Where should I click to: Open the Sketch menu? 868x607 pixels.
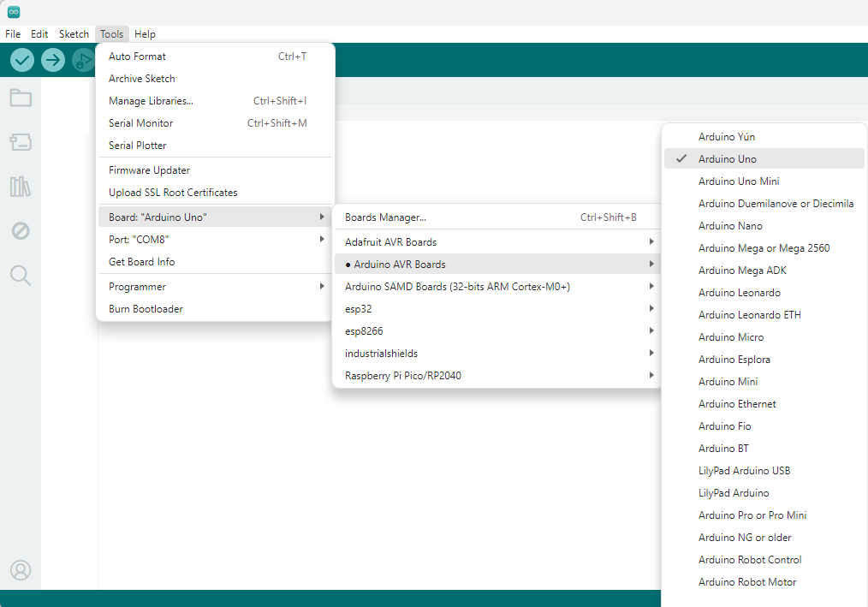[x=74, y=34]
